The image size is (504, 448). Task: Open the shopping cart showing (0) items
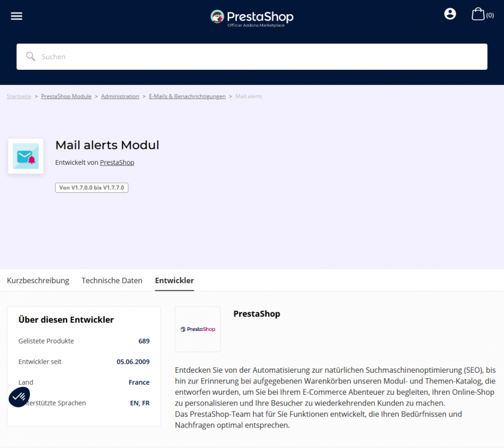[x=479, y=14]
